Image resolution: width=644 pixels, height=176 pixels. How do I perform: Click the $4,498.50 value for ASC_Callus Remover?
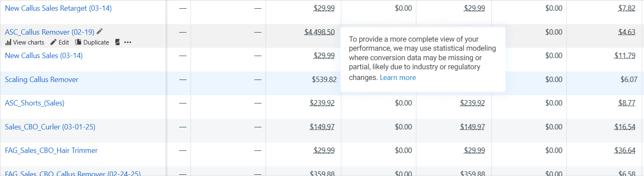click(319, 32)
